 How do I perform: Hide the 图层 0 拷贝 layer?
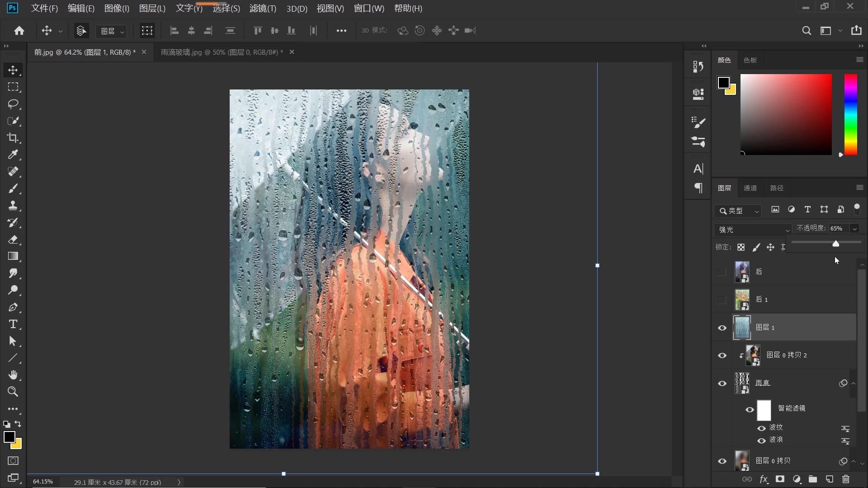pos(722,461)
